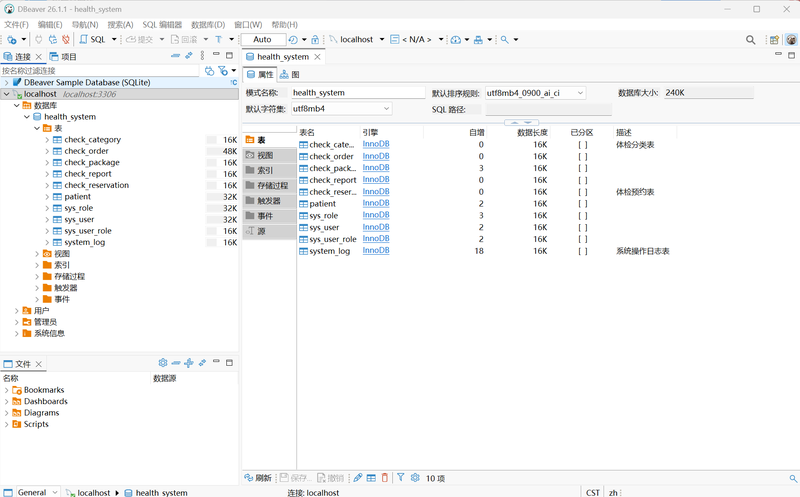
Task: Open the 文件(F) menu
Action: click(x=16, y=24)
